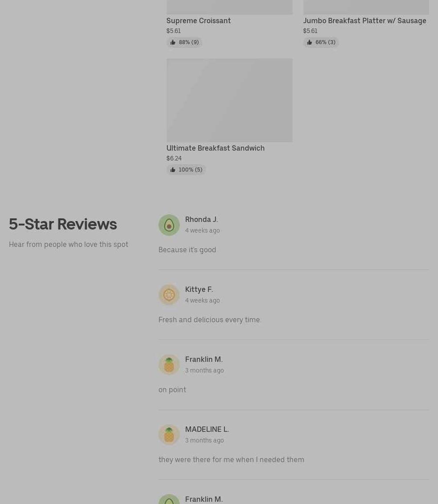The height and width of the screenshot is (504, 438).
Task: Click Franklin M.'s pineapple avatar
Action: [169, 365]
